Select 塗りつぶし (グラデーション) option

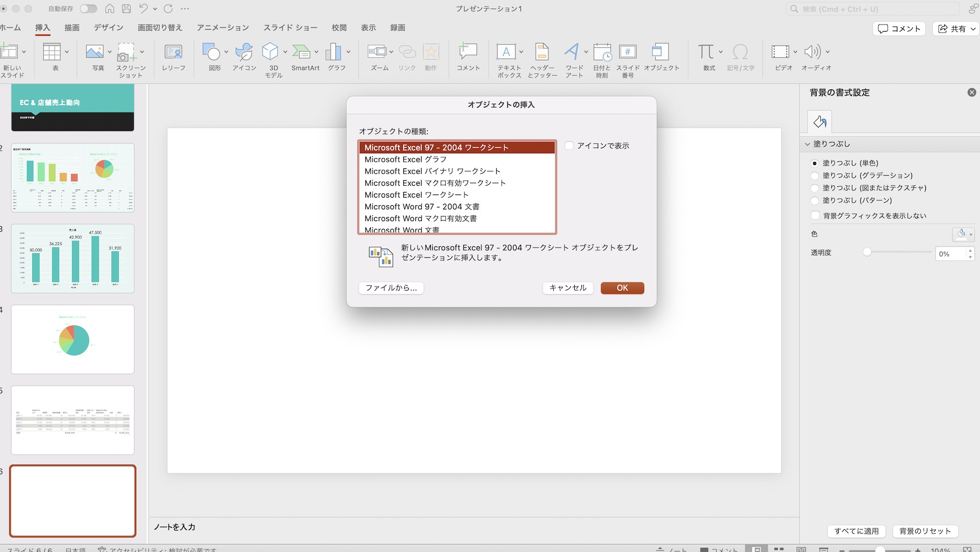tap(815, 176)
